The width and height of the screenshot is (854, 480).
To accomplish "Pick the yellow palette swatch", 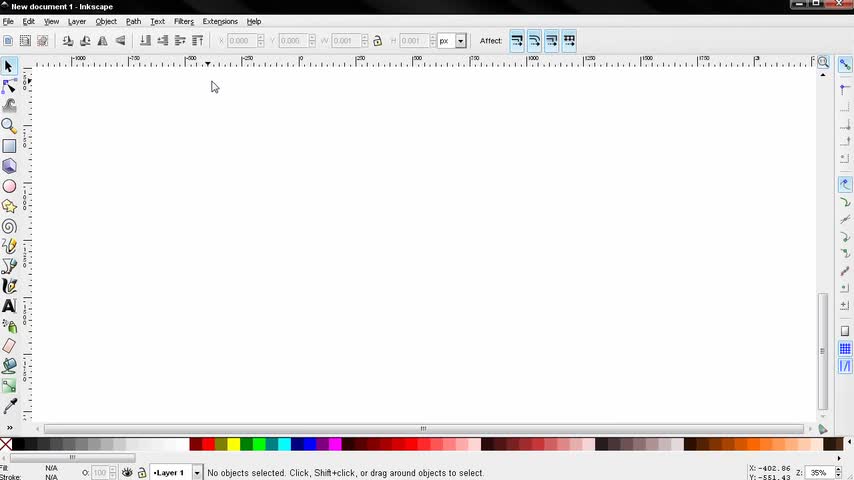I will [234, 444].
